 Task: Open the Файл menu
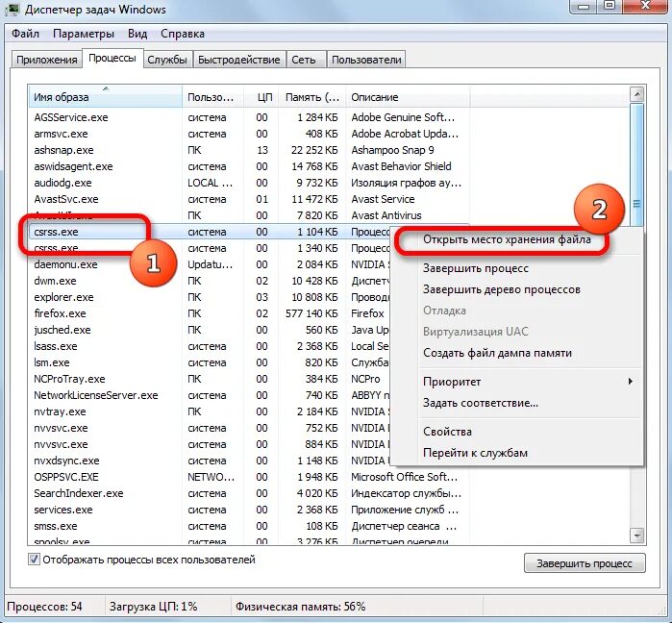(x=25, y=34)
